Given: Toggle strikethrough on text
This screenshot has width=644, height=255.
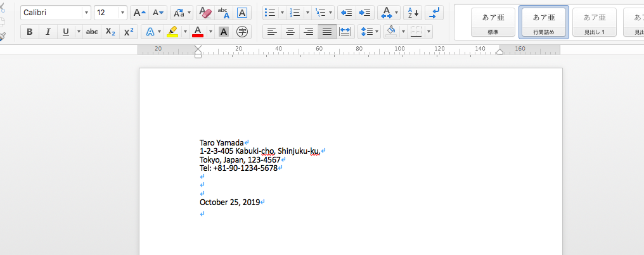Looking at the screenshot, I should pyautogui.click(x=92, y=32).
